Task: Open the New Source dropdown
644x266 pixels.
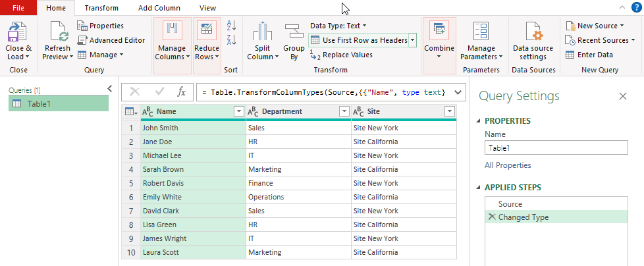Action: pyautogui.click(x=595, y=26)
